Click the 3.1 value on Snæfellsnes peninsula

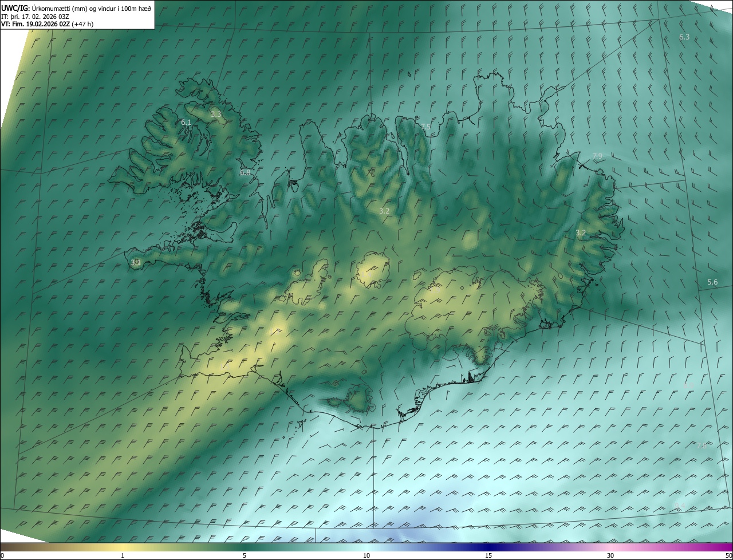click(136, 262)
